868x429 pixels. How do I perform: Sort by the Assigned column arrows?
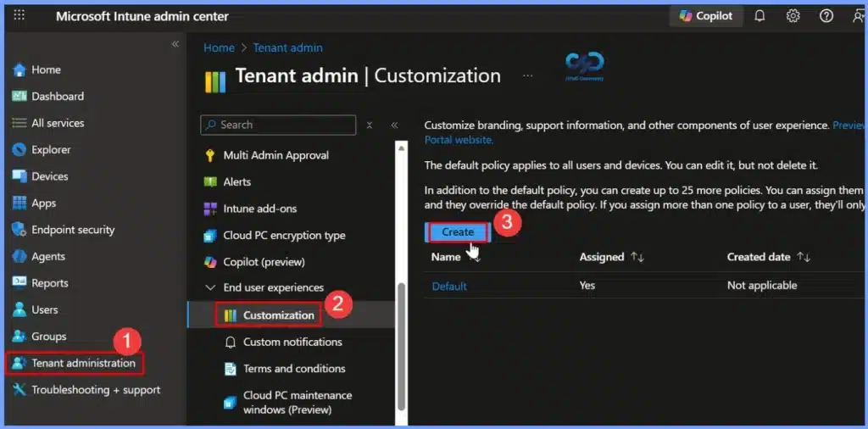point(637,257)
